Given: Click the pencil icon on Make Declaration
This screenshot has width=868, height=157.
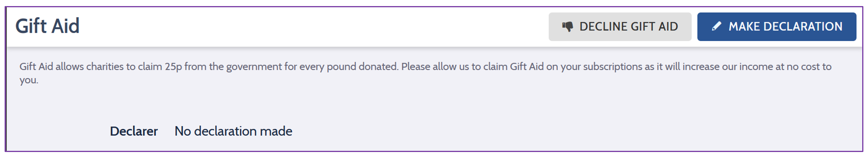Looking at the screenshot, I should point(716,27).
